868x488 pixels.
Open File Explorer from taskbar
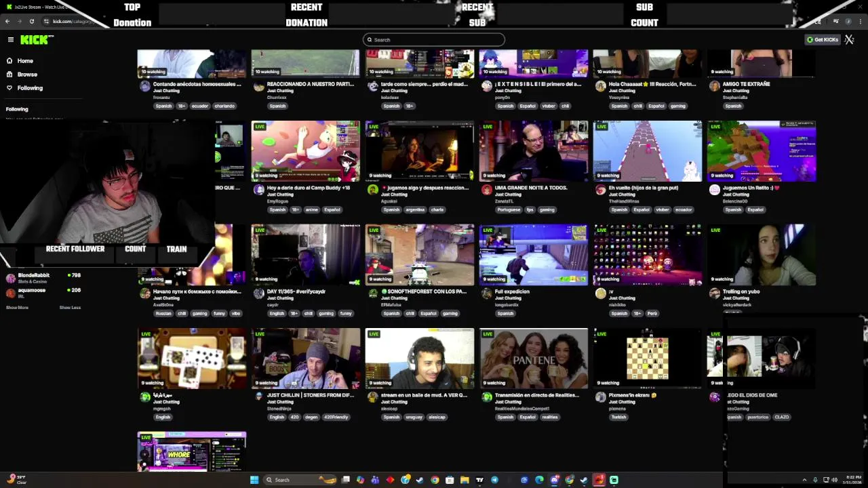point(465,481)
